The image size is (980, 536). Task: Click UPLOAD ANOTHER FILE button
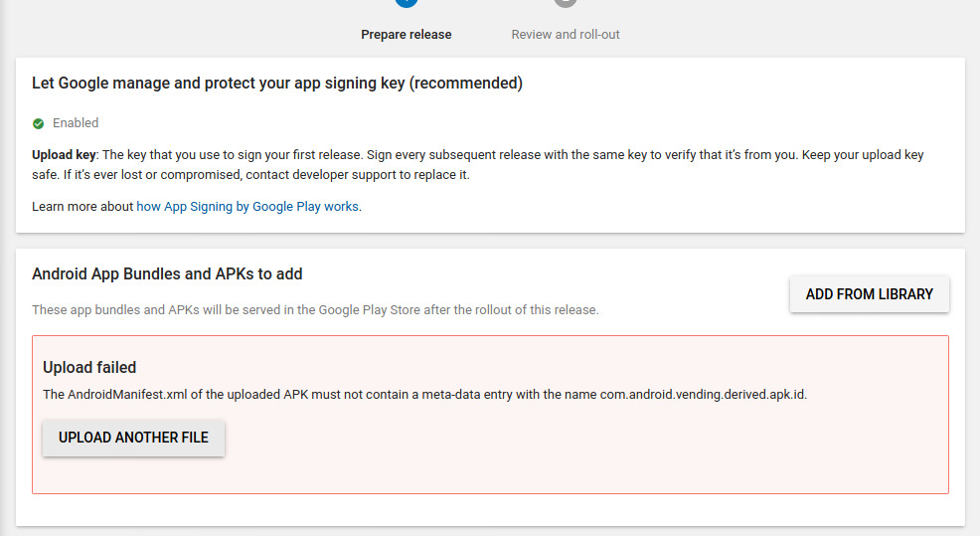tap(134, 438)
